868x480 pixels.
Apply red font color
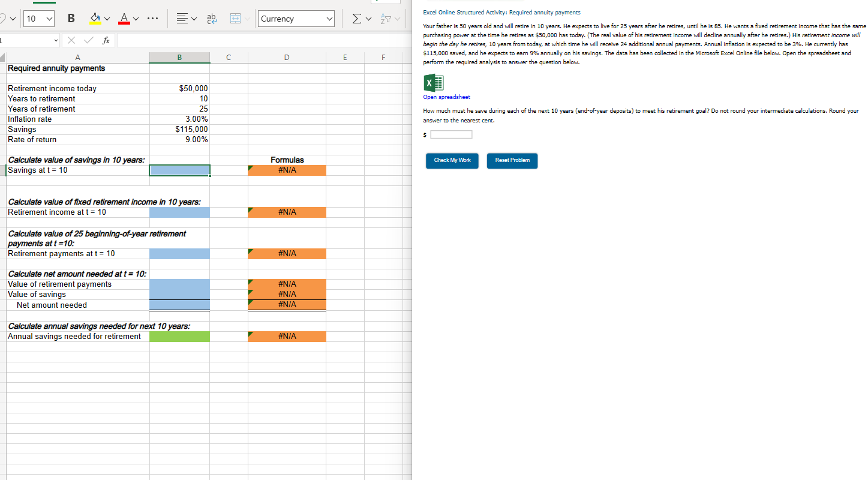124,19
